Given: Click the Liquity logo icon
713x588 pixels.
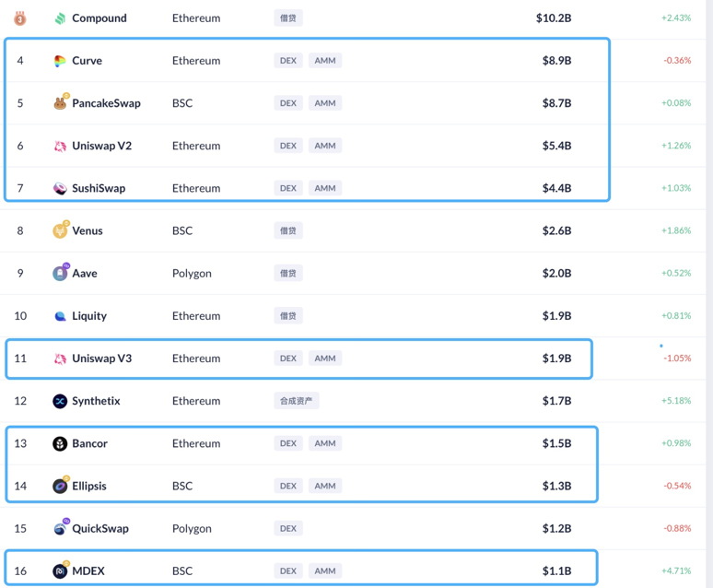Looking at the screenshot, I should [x=60, y=316].
